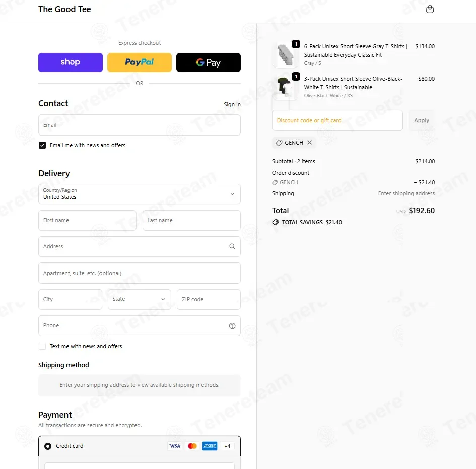Remove the GENCH discount code tag
476x469 pixels.
coord(310,143)
